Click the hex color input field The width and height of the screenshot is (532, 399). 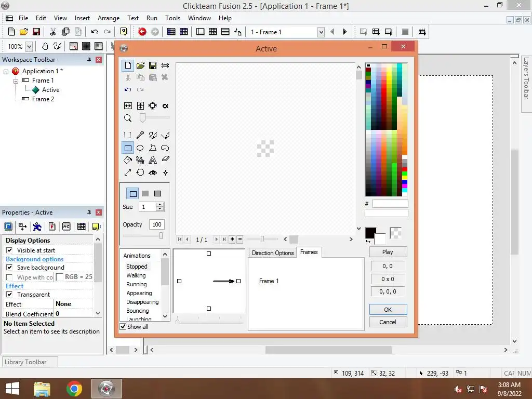click(390, 204)
